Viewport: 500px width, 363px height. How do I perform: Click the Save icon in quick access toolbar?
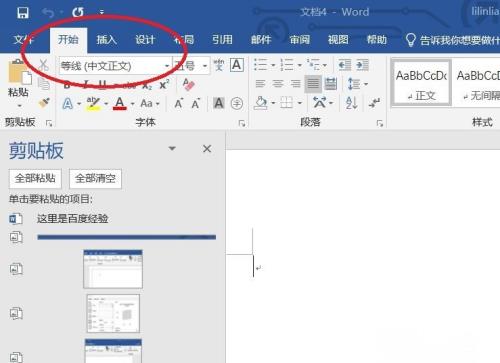click(x=23, y=13)
